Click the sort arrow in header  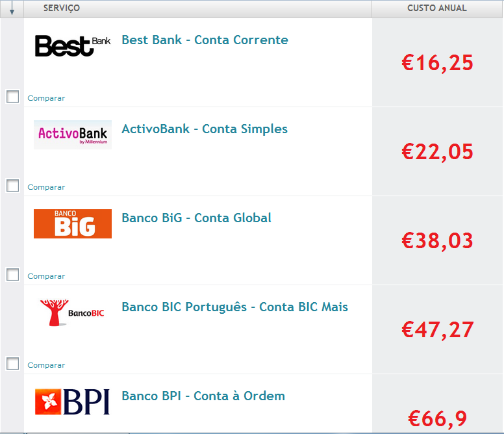point(12,9)
